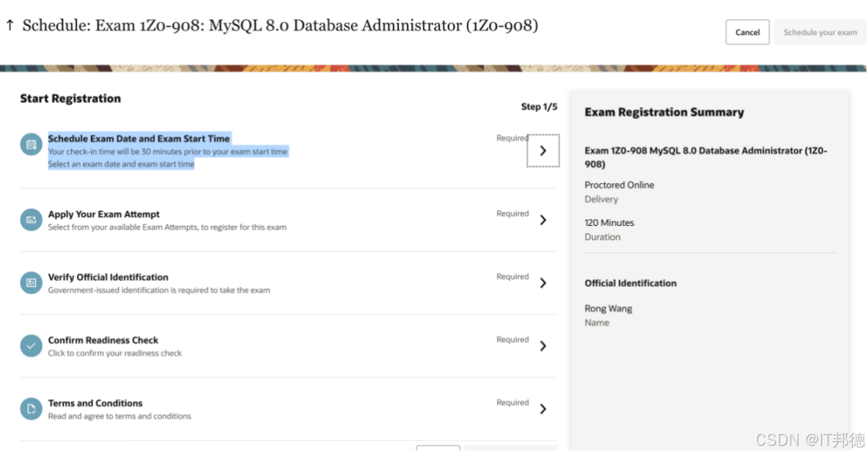This screenshot has height=455, width=868.
Task: Click 'Select an exam date and exam start time' text
Action: click(x=121, y=164)
